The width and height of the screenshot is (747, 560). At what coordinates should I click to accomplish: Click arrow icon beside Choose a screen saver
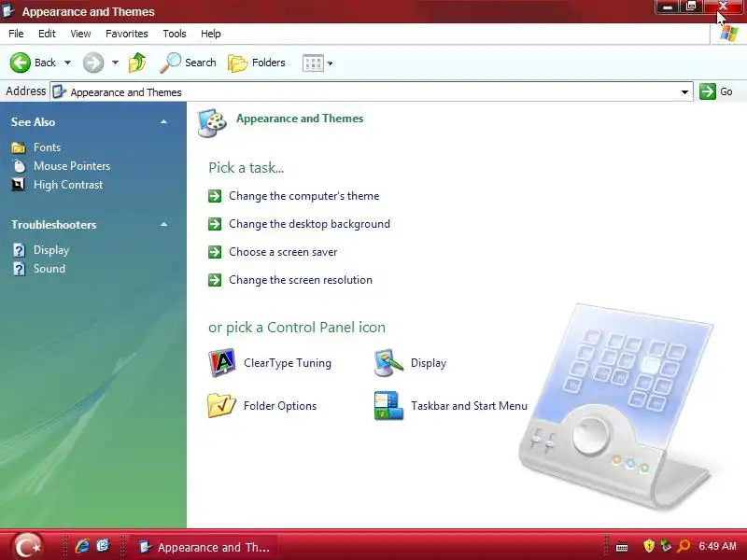215,252
